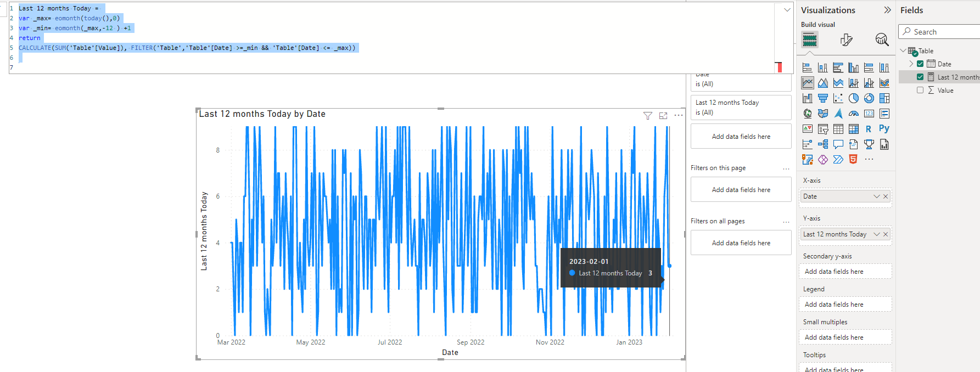Open Get more visuals ellipsis

tap(869, 159)
